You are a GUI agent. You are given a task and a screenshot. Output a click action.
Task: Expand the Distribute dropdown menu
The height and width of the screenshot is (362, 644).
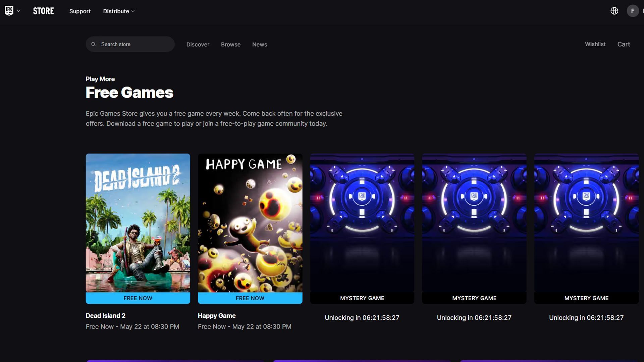click(x=119, y=11)
